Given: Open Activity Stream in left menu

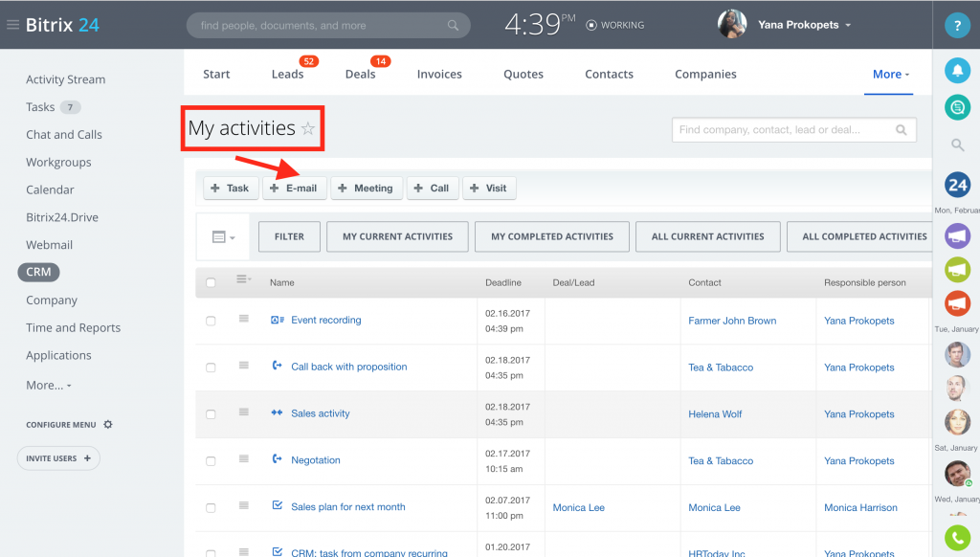Looking at the screenshot, I should 66,80.
